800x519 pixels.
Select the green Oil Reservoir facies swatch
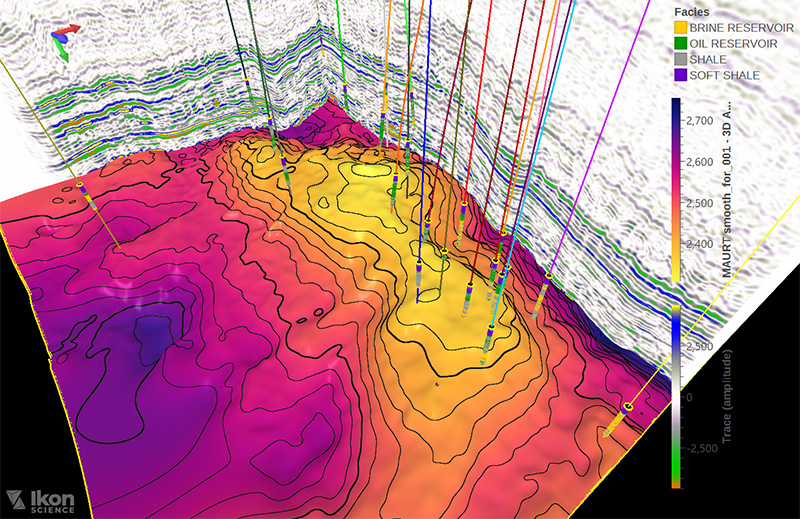(678, 43)
